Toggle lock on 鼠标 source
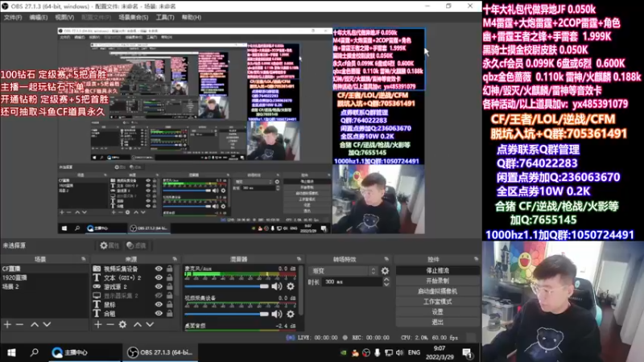 pyautogui.click(x=169, y=305)
